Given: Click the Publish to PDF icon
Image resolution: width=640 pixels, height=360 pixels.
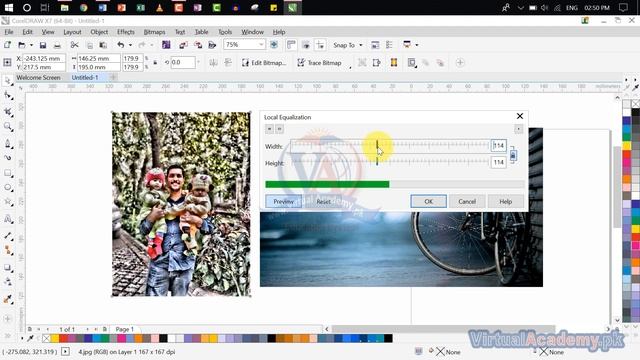Looking at the screenshot, I should coord(212,45).
